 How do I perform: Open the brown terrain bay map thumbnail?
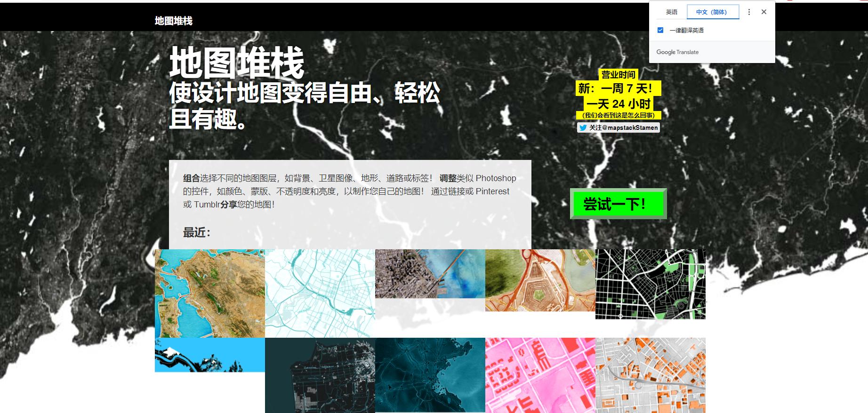coord(210,294)
